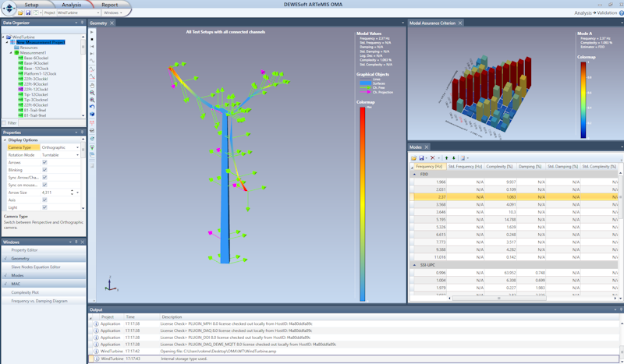Select Tip-12Clockel in Data Organizer tree
The width and height of the screenshot is (624, 364).
(36, 94)
